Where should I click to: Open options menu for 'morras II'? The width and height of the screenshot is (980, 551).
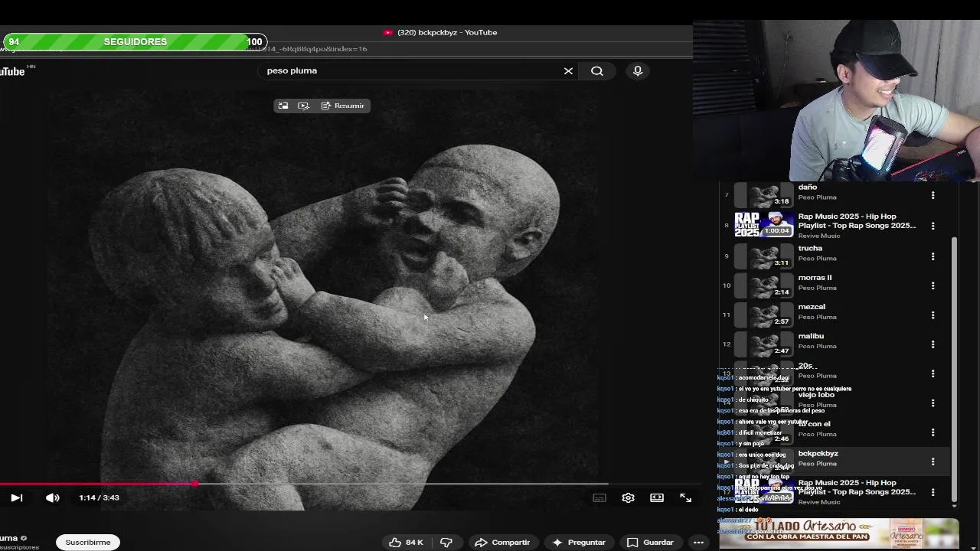[933, 285]
